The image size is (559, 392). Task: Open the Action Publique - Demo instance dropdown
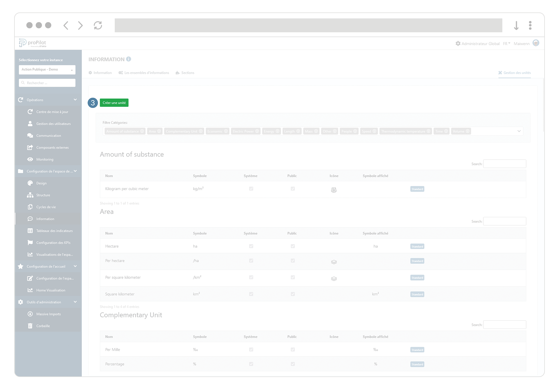click(x=47, y=69)
